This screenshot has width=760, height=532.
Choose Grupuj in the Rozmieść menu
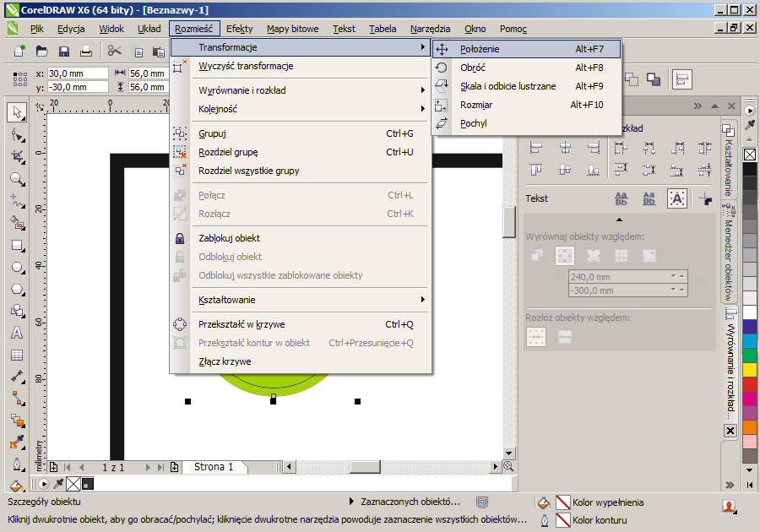pos(301,133)
